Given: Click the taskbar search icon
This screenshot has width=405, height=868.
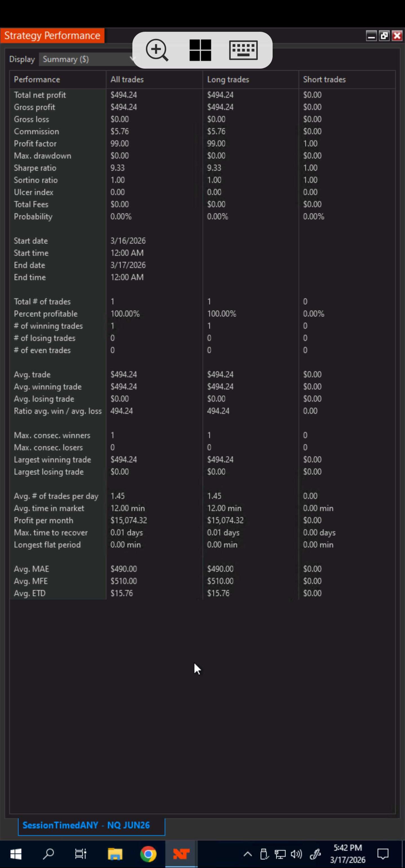Looking at the screenshot, I should point(48,854).
